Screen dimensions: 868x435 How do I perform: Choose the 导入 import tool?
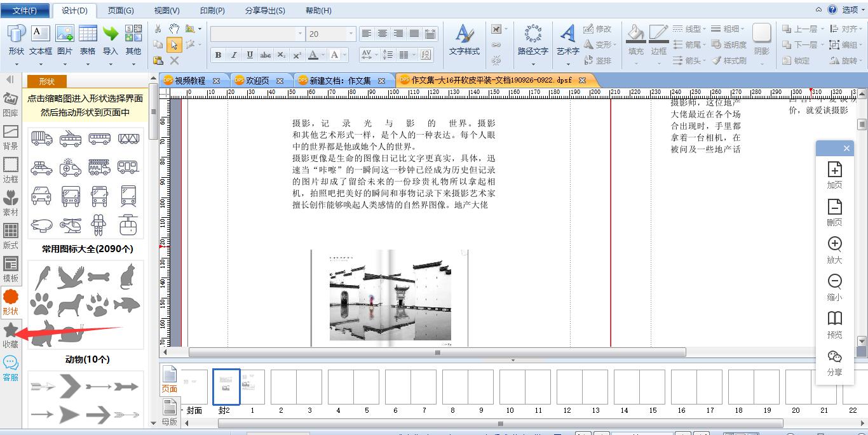111,41
